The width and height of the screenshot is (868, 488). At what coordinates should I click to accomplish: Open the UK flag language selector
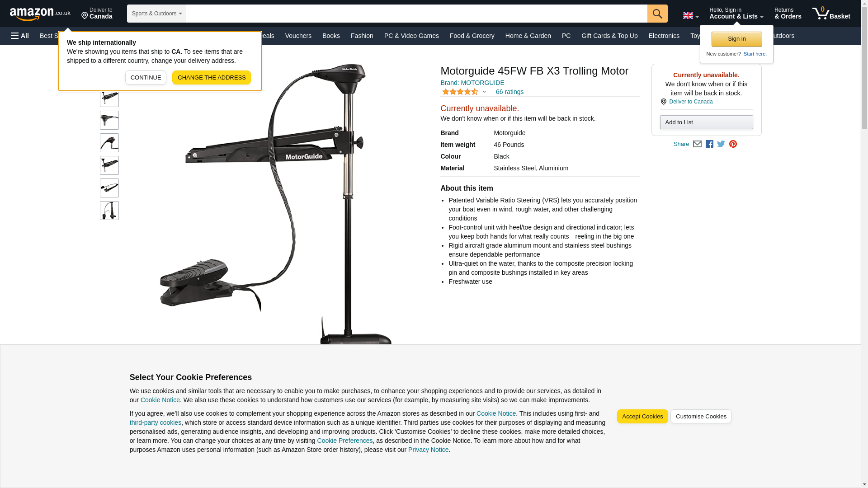(x=691, y=16)
